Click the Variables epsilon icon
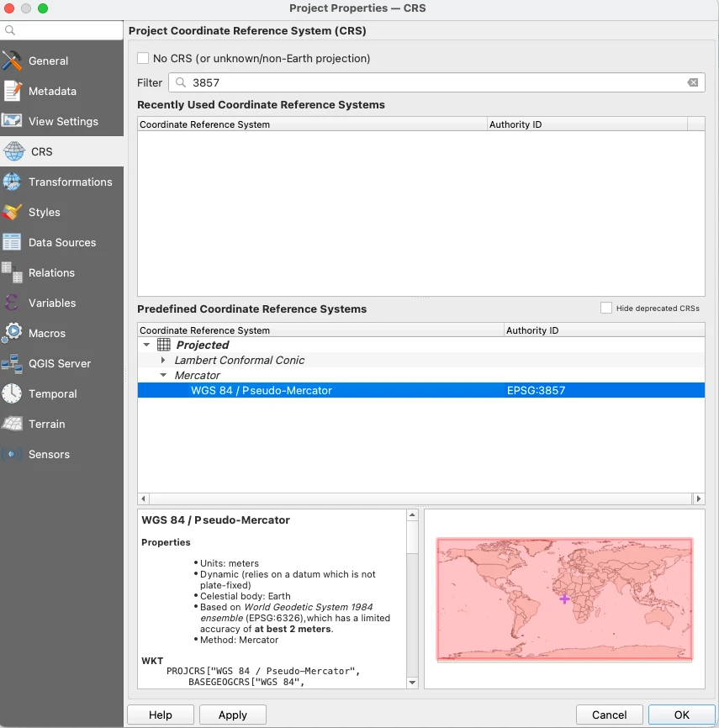Screen dimensions: 719x728 [11, 303]
